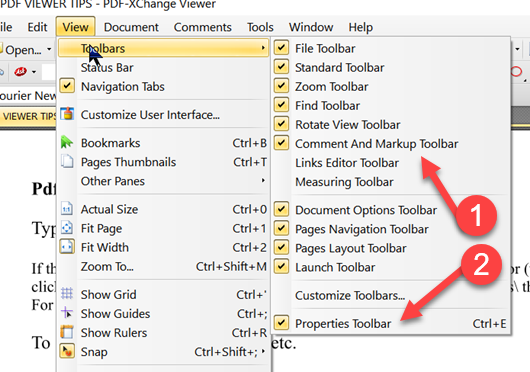
Task: Click the Show Rulers icon
Action: [x=67, y=332]
